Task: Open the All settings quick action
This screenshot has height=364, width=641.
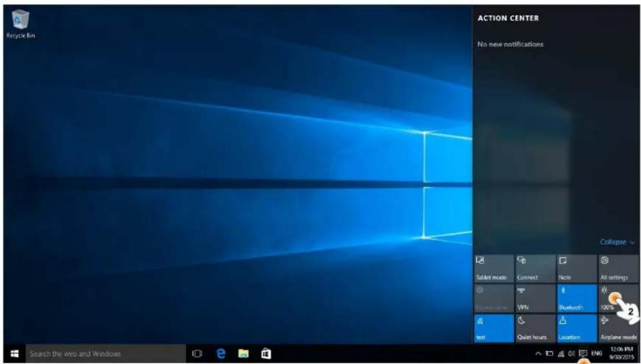Action: 618,268
